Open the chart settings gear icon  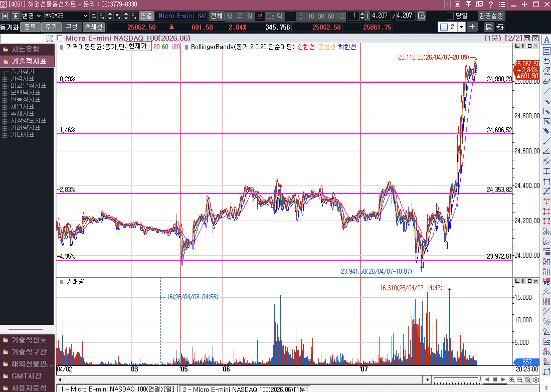(x=535, y=379)
